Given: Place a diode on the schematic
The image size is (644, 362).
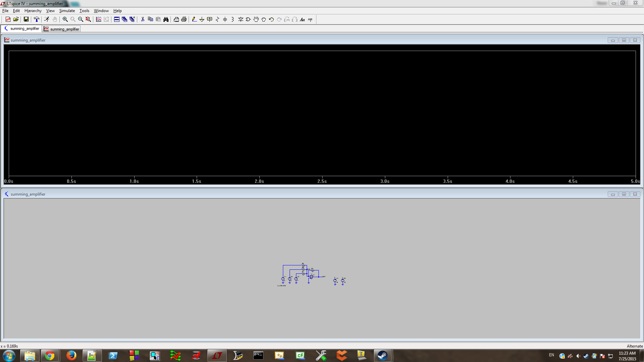Looking at the screenshot, I should pos(240,19).
